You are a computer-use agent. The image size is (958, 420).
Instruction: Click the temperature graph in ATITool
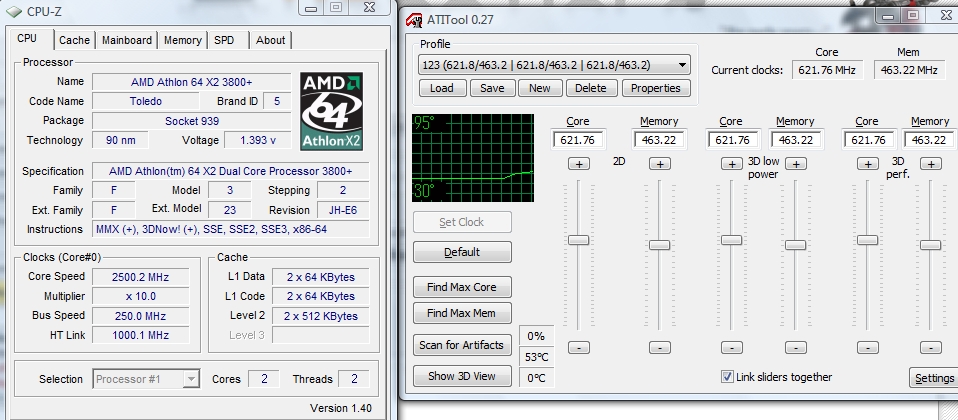[473, 158]
